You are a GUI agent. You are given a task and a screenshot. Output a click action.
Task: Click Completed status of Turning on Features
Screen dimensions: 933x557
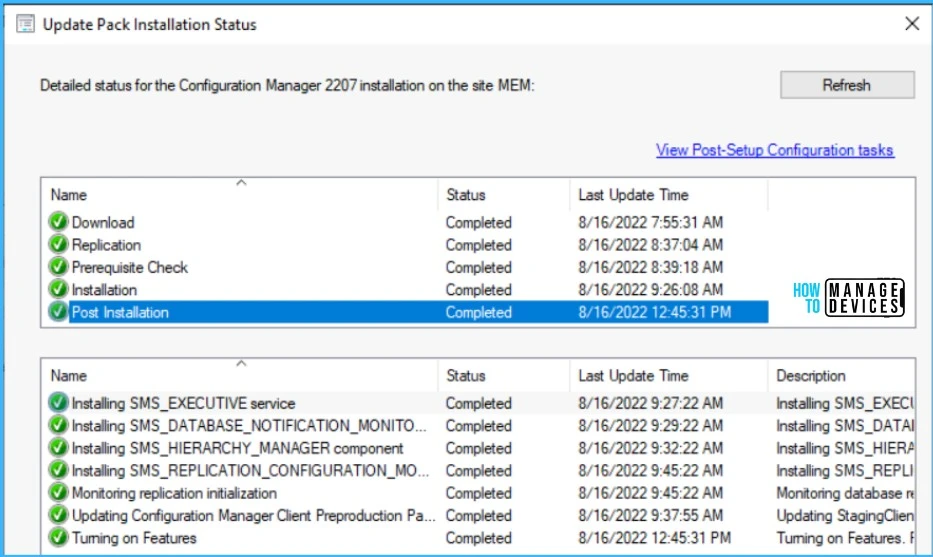(x=478, y=537)
